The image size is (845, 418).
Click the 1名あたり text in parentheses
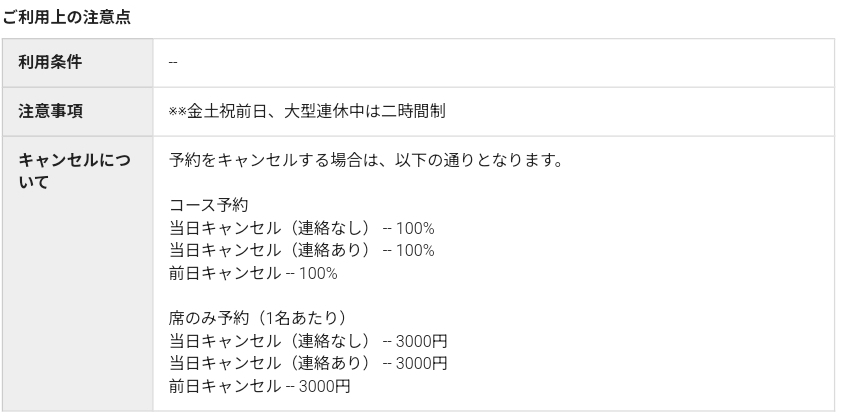pos(302,318)
